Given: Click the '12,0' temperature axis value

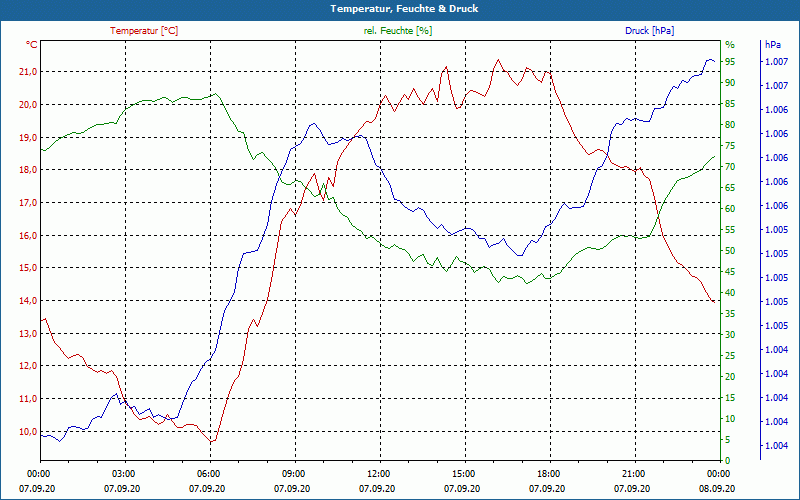Looking at the screenshot, I should pyautogui.click(x=28, y=366).
